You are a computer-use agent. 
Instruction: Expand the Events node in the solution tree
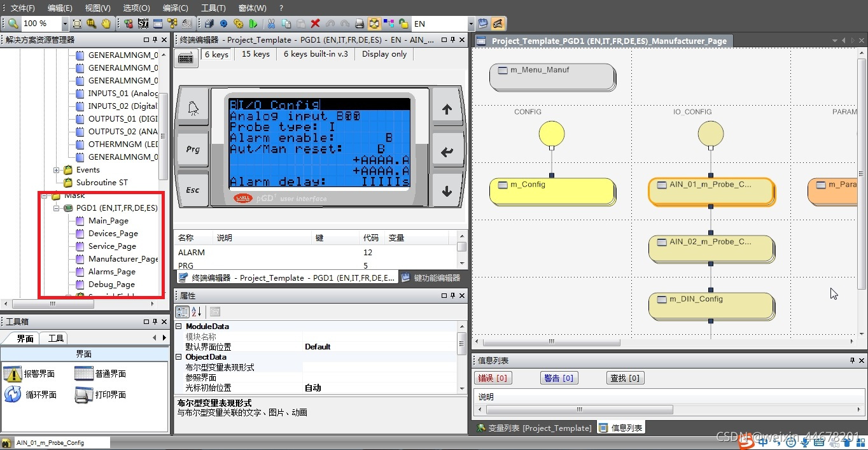pyautogui.click(x=55, y=170)
